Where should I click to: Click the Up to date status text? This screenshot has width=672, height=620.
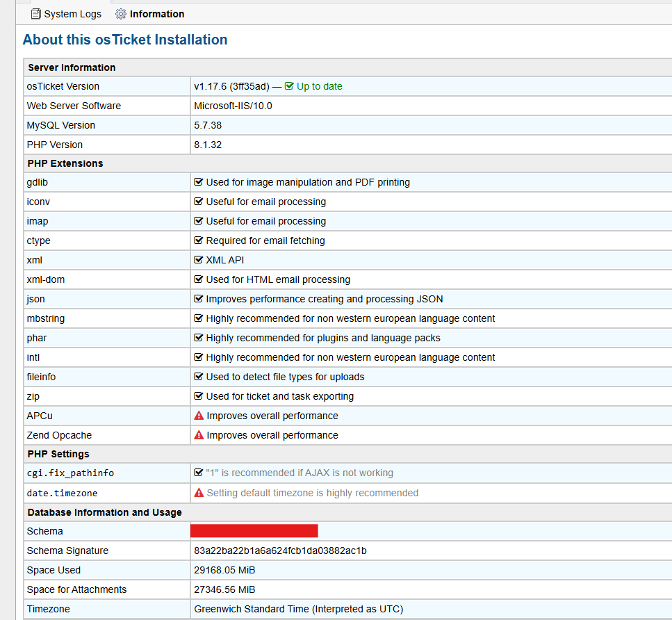pos(319,86)
